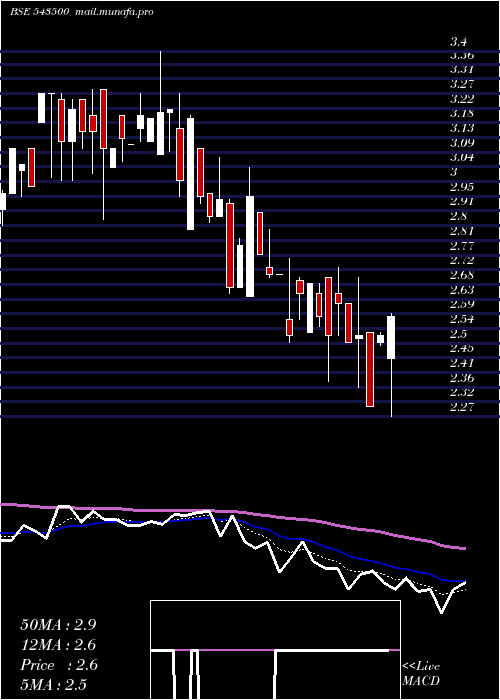Image resolution: width=500 pixels, height=700 pixels.
Task: Select the 2.54 price axis label
Action: tap(462, 319)
